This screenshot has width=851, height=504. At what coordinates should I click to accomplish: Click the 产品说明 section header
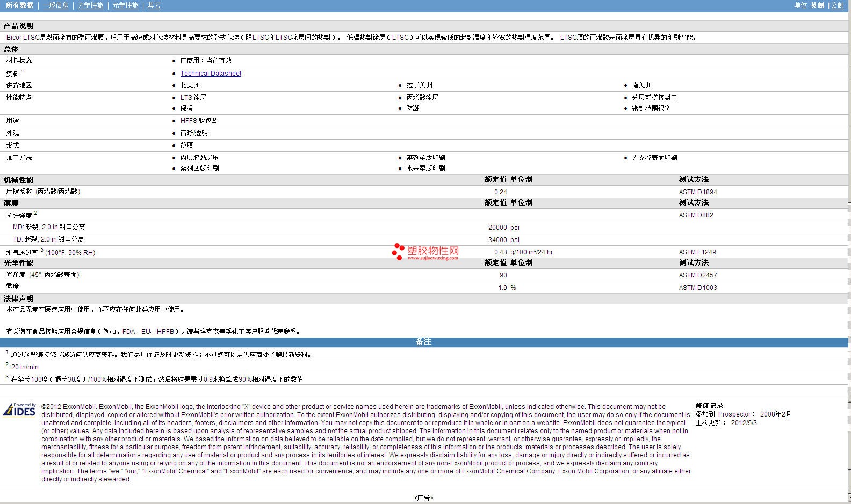pos(18,26)
